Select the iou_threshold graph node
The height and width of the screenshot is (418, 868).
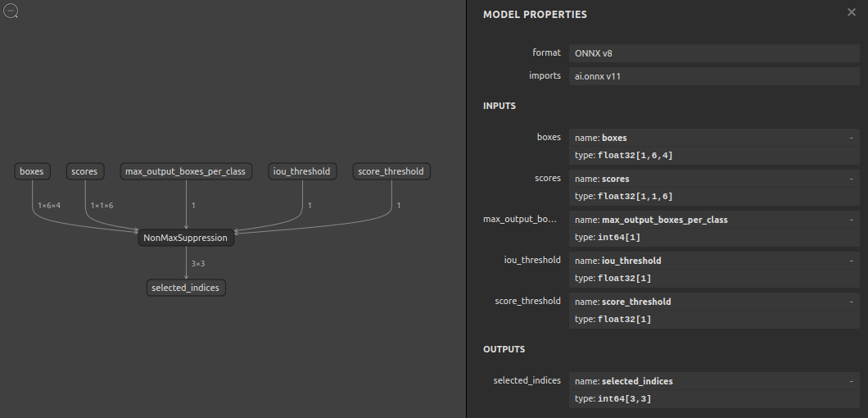point(301,171)
